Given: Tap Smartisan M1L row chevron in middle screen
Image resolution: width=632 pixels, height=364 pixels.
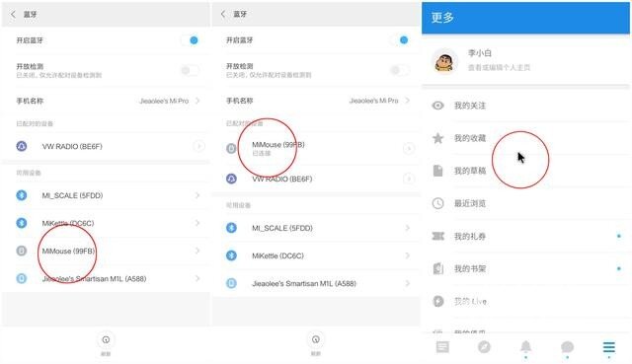Looking at the screenshot, I should [x=408, y=283].
